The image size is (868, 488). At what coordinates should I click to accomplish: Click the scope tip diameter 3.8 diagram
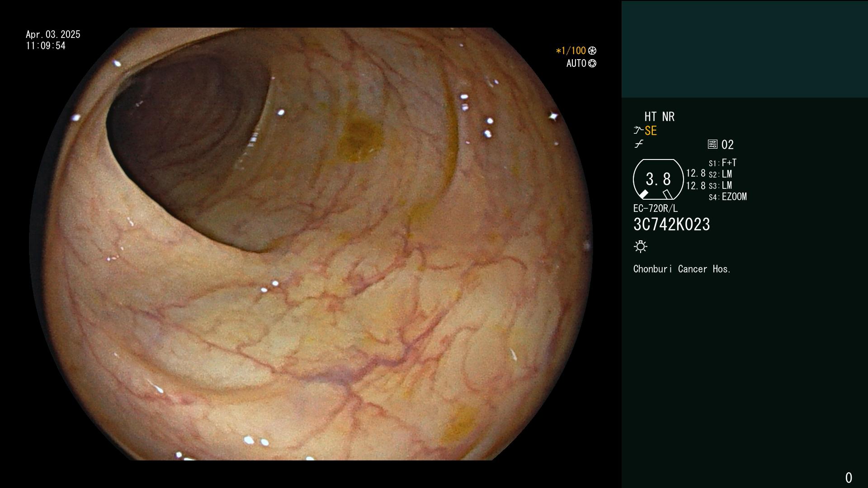(x=658, y=179)
